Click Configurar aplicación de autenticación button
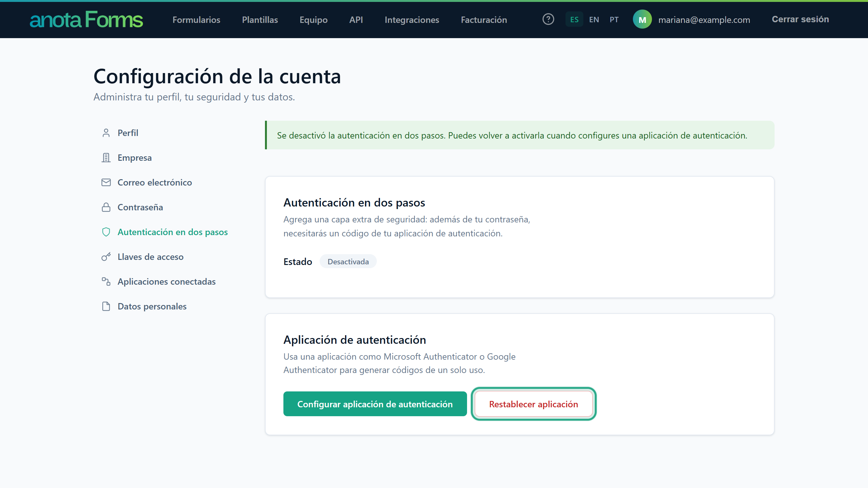The height and width of the screenshot is (488, 868). 375,404
